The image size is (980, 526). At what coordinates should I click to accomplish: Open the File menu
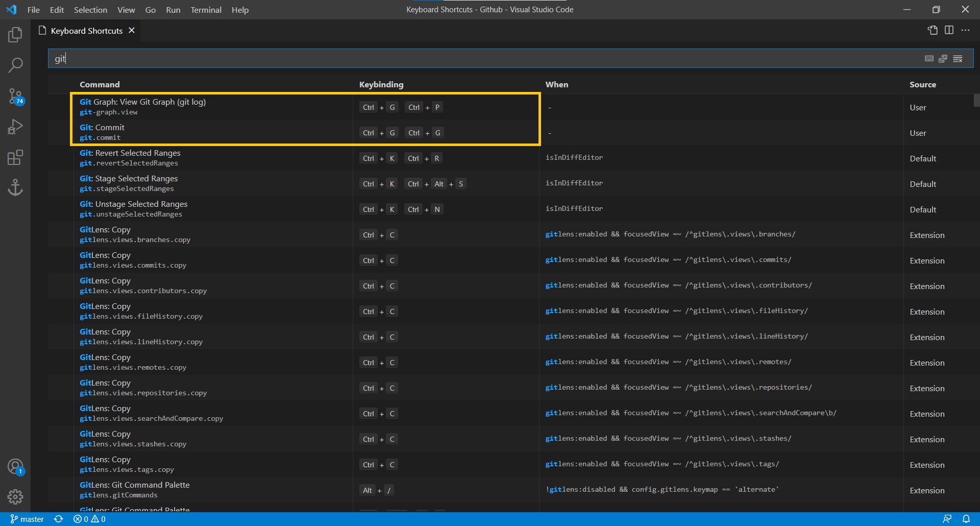[x=34, y=10]
